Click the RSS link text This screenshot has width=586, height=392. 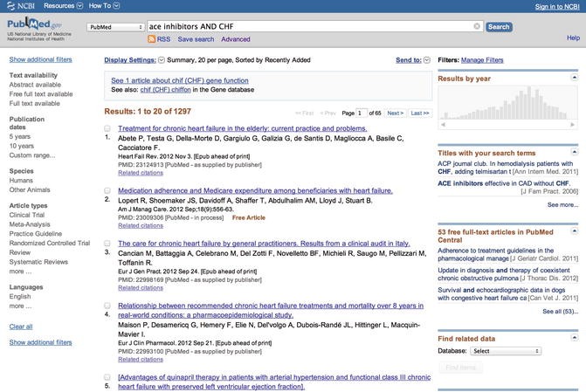pyautogui.click(x=163, y=39)
